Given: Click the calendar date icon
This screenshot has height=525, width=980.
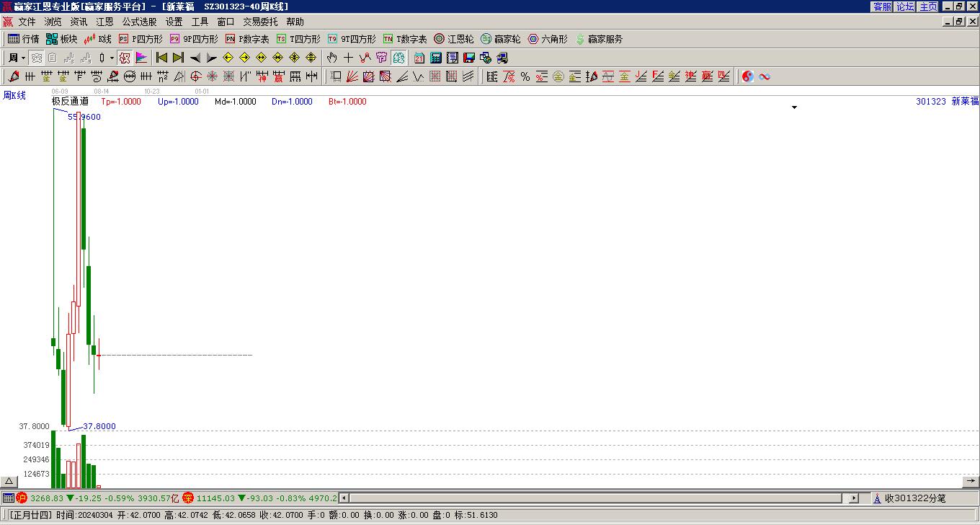Looking at the screenshot, I should [x=419, y=58].
